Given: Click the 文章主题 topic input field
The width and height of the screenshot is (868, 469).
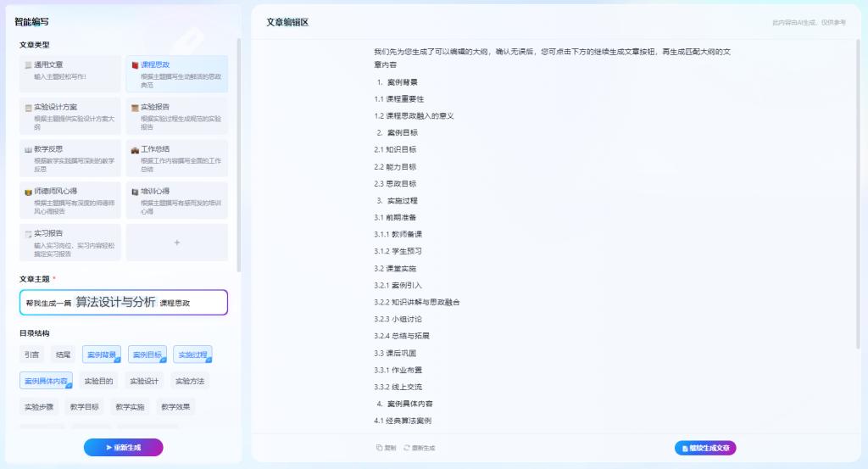Looking at the screenshot, I should pos(124,303).
